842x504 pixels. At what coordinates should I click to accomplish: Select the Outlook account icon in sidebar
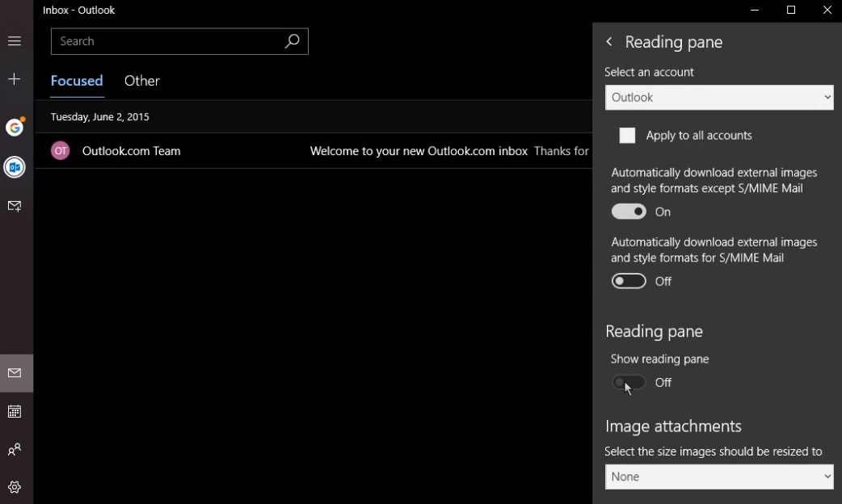[x=15, y=167]
